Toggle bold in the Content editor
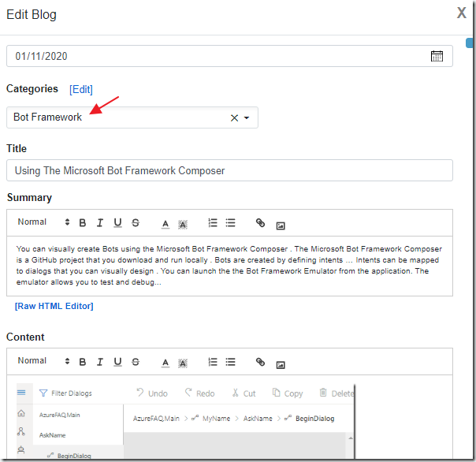The image size is (476, 462). tap(82, 362)
